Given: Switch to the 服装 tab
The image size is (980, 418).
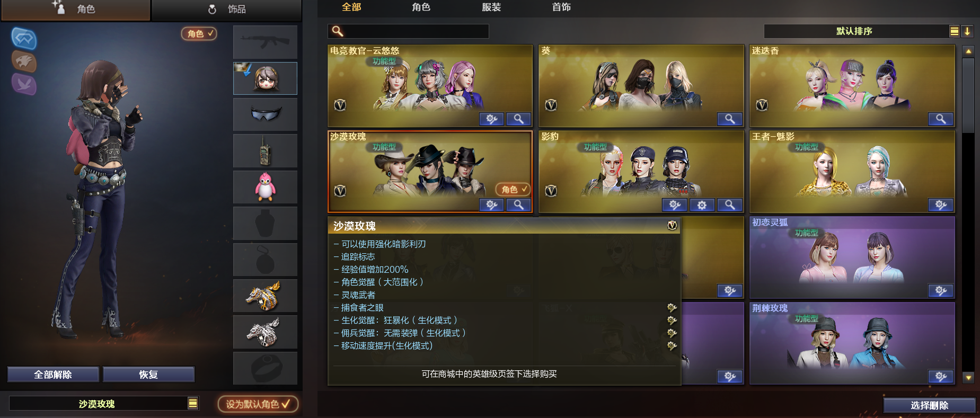Looking at the screenshot, I should point(491,7).
